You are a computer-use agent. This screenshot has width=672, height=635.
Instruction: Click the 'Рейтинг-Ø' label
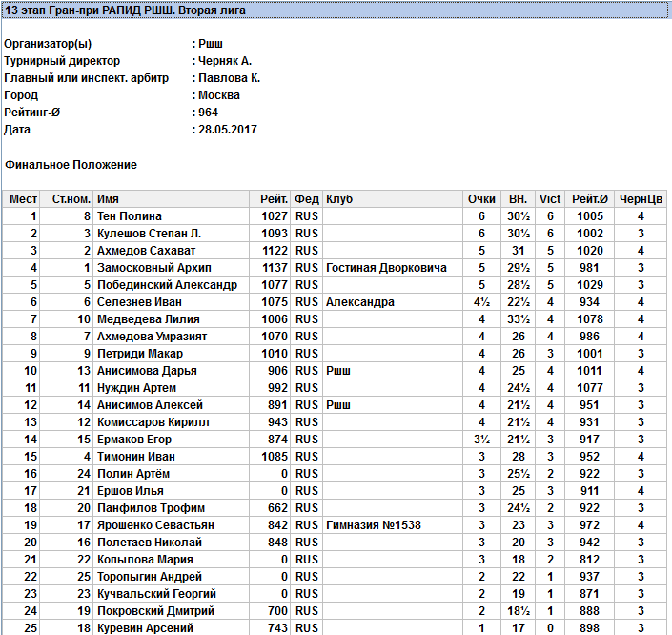point(32,113)
